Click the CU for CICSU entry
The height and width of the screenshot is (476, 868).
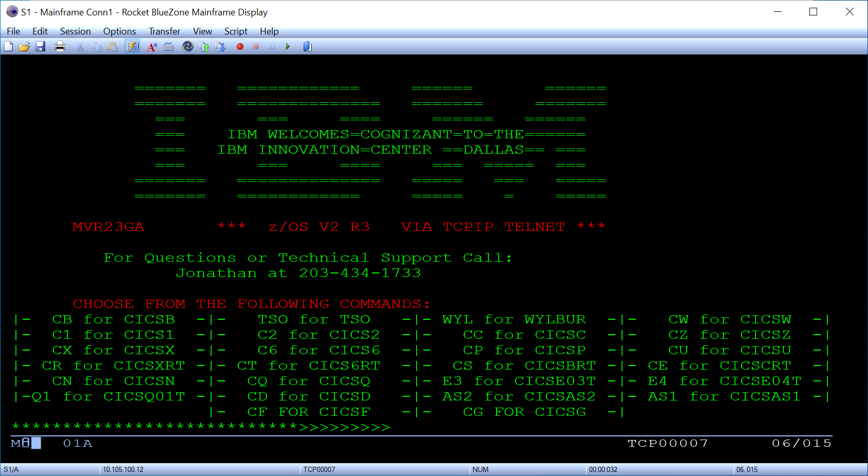(730, 351)
